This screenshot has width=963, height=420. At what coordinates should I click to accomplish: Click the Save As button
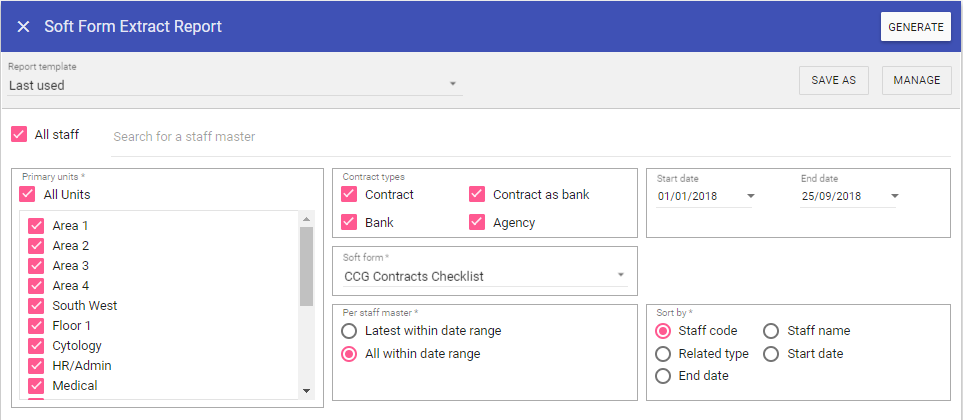click(833, 81)
